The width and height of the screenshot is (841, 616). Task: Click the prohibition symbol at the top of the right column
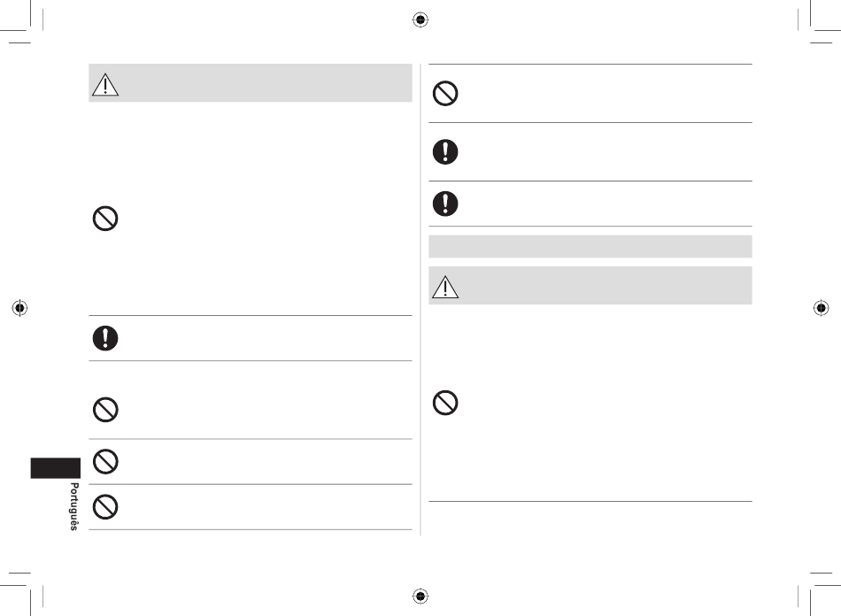click(445, 93)
